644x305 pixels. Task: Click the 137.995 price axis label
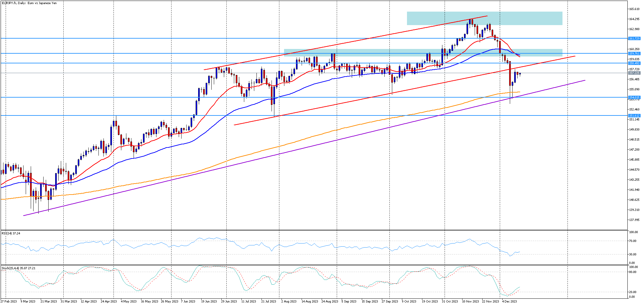[634, 220]
